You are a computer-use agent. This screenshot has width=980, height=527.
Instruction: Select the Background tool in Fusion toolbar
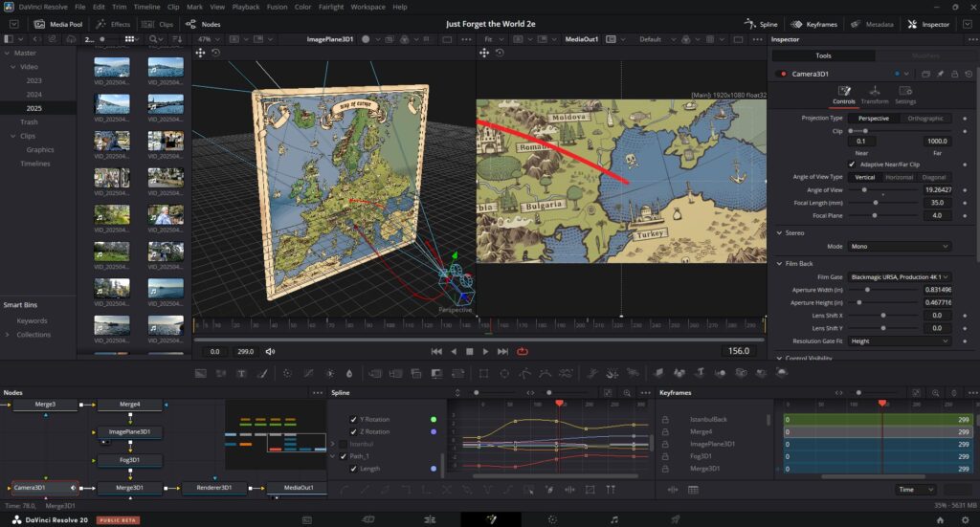(x=201, y=373)
